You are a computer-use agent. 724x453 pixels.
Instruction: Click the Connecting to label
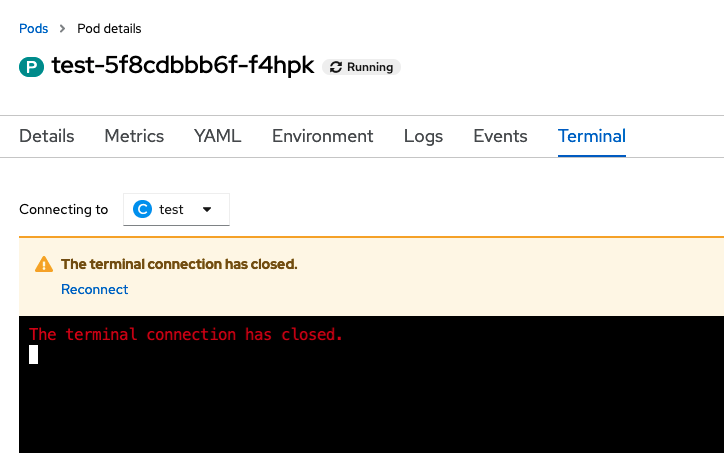click(64, 210)
